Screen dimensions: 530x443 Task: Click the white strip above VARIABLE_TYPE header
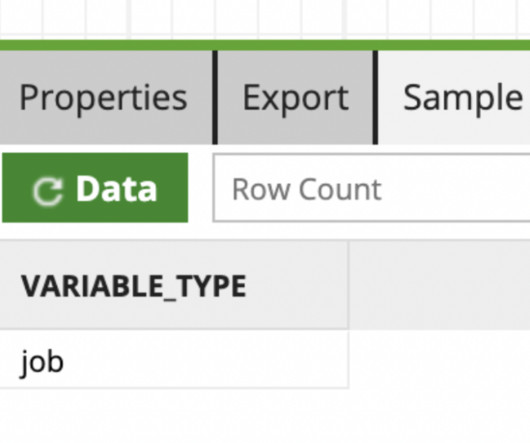(x=265, y=231)
